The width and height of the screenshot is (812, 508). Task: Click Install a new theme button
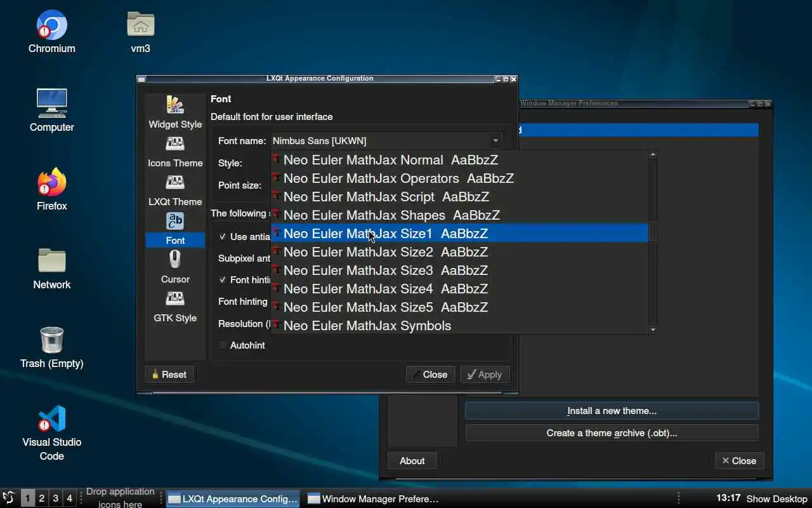coord(612,411)
